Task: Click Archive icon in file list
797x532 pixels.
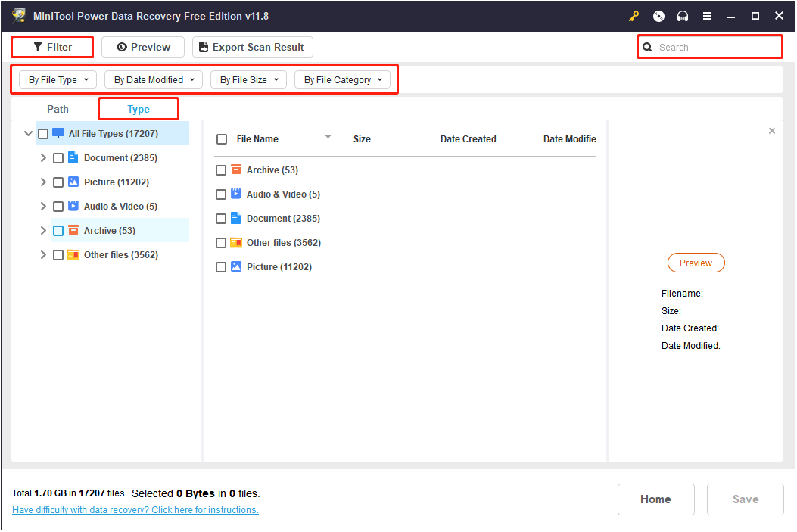Action: click(x=236, y=170)
